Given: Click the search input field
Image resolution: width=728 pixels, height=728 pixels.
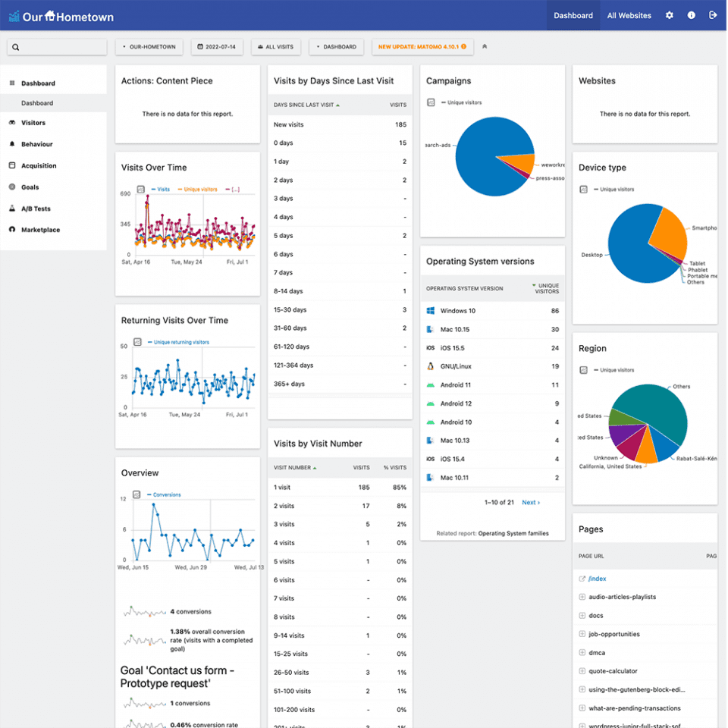Looking at the screenshot, I should [58, 47].
